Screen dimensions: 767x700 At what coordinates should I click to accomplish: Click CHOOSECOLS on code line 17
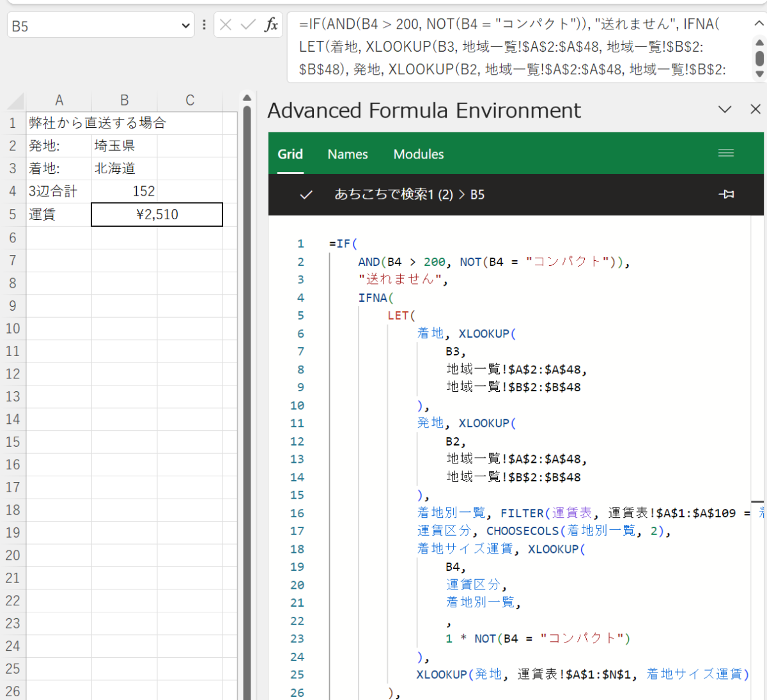pos(522,531)
